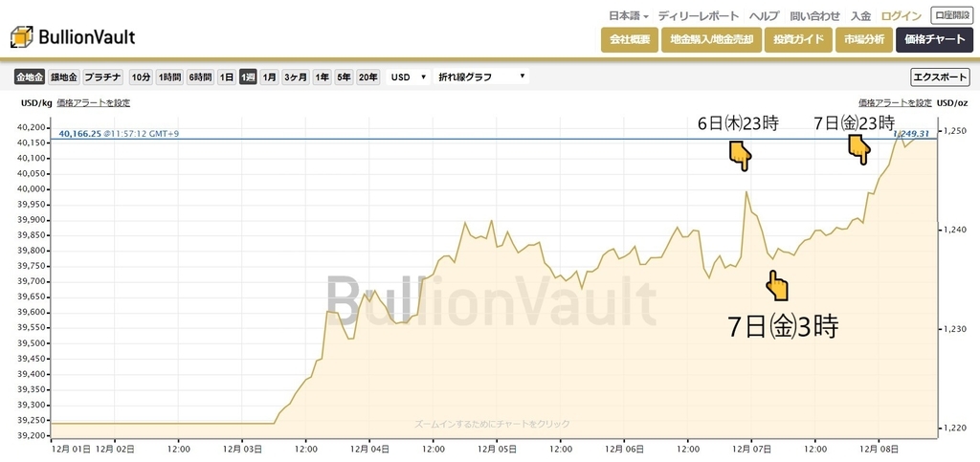
Task: Open the ヘルプ link
Action: coord(764,16)
